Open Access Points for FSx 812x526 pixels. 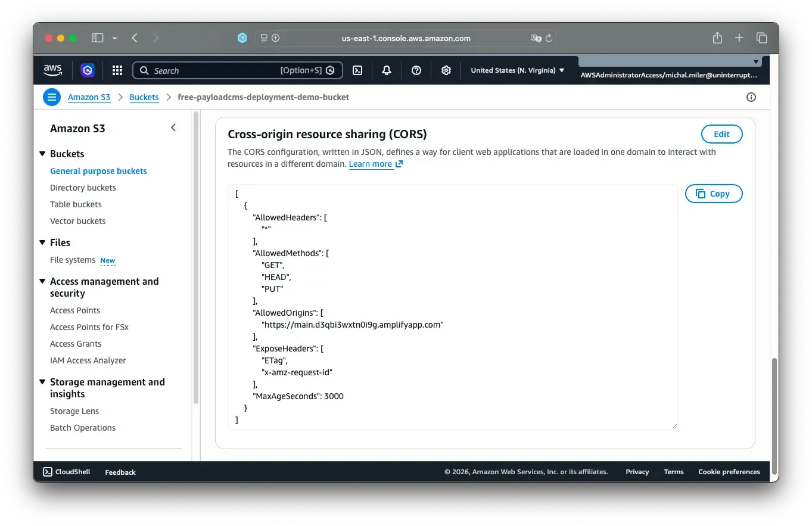[89, 327]
